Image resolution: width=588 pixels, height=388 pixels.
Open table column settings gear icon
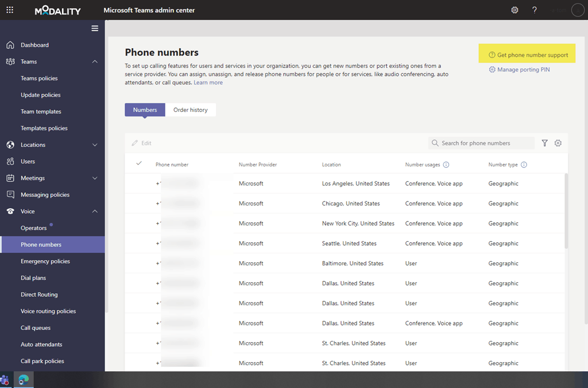pyautogui.click(x=558, y=143)
